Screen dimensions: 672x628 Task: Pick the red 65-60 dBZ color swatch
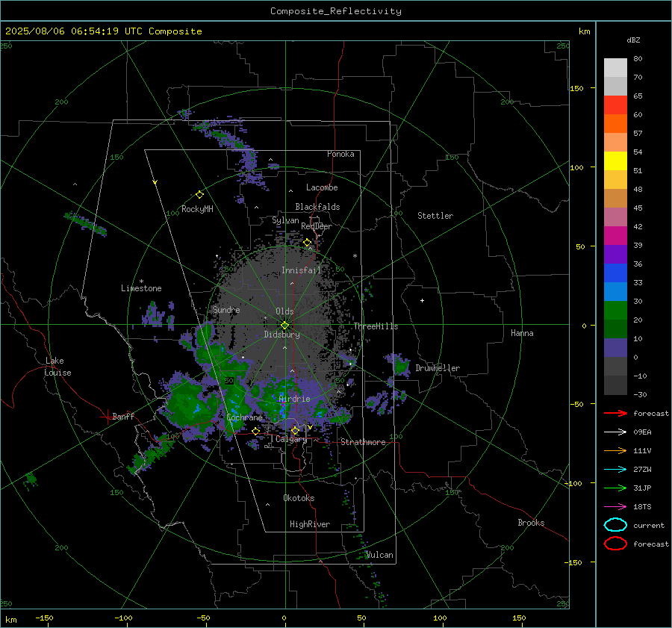(615, 105)
